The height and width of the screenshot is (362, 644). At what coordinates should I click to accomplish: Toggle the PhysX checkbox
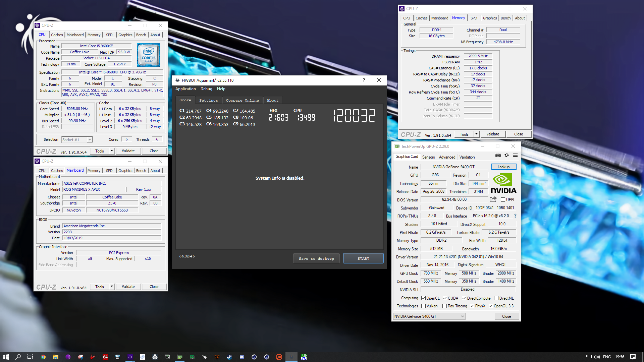pos(472,306)
